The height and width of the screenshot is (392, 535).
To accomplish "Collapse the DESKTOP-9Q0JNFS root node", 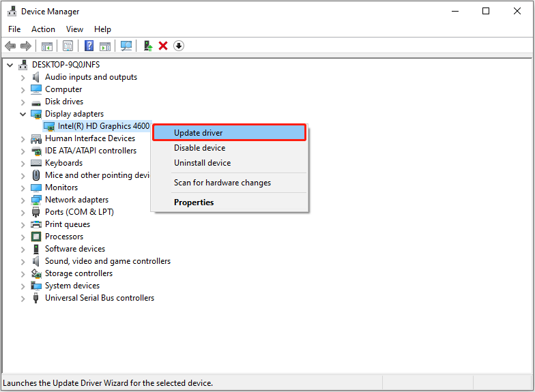I will tap(10, 65).
